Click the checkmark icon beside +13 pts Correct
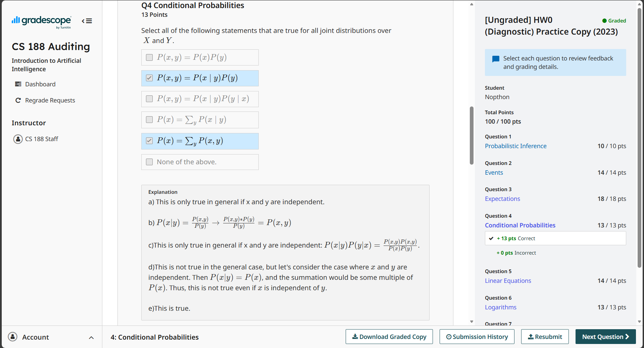The width and height of the screenshot is (644, 348). point(491,238)
